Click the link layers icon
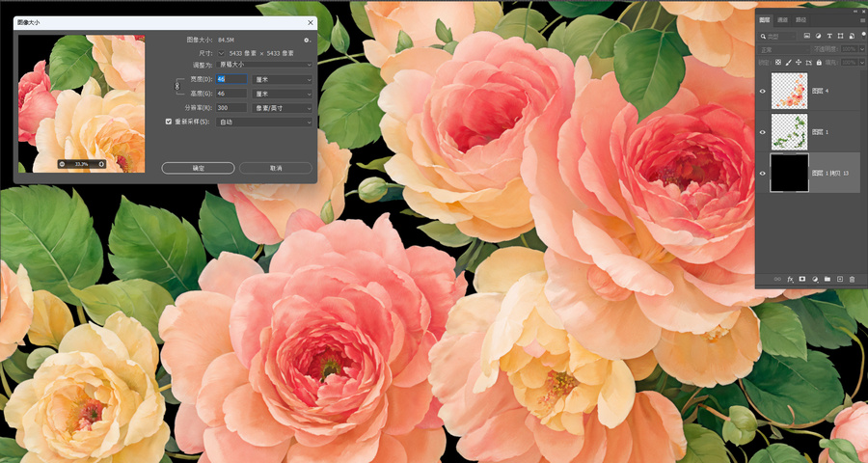The width and height of the screenshot is (868, 463). click(777, 279)
